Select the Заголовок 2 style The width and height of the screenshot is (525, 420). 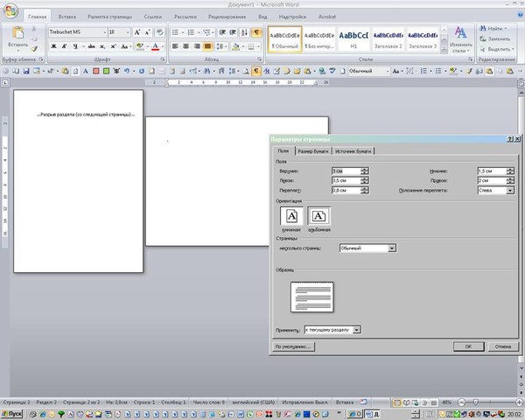click(x=388, y=39)
